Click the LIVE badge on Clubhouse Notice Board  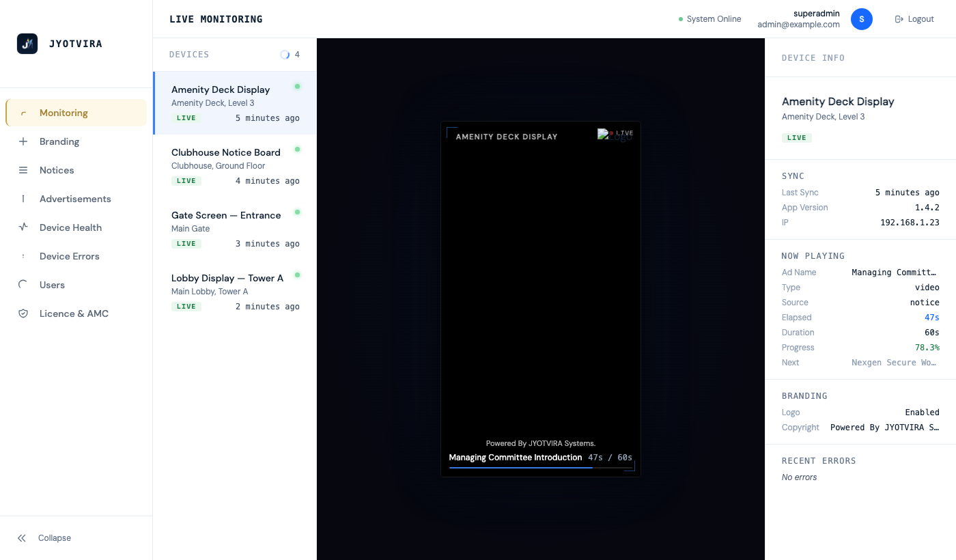[186, 181]
